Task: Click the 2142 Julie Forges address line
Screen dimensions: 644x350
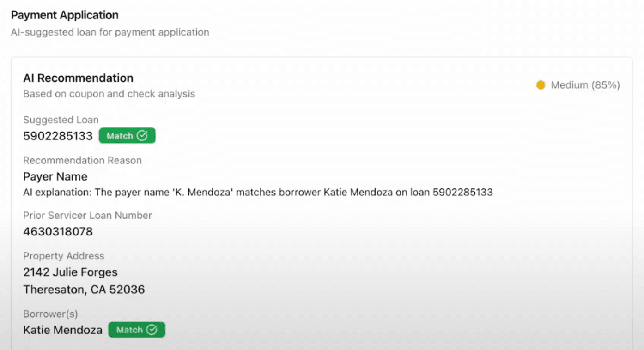Action: tap(70, 272)
